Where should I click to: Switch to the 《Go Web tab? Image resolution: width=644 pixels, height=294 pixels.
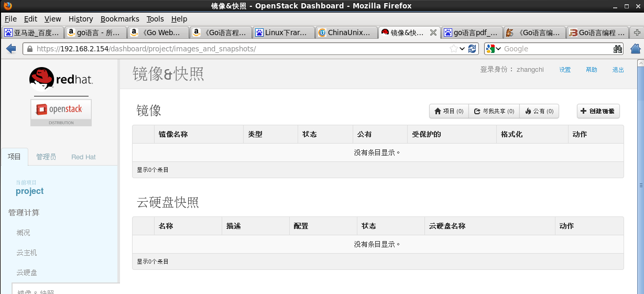159,32
